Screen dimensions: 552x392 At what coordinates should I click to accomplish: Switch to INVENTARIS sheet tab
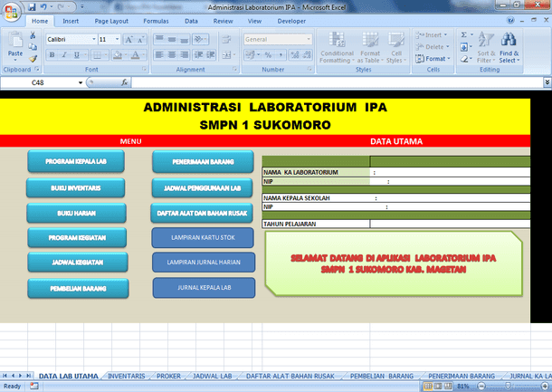[127, 376]
